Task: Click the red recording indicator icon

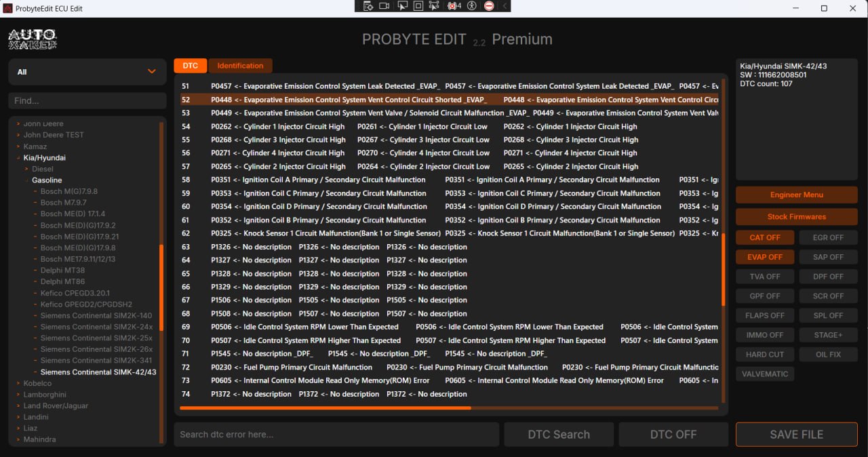Action: point(454,6)
